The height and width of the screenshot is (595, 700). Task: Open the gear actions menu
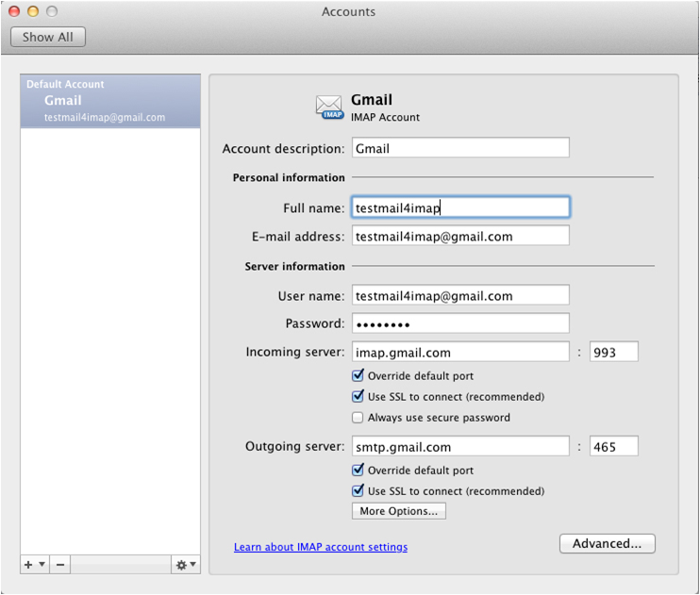click(x=186, y=565)
